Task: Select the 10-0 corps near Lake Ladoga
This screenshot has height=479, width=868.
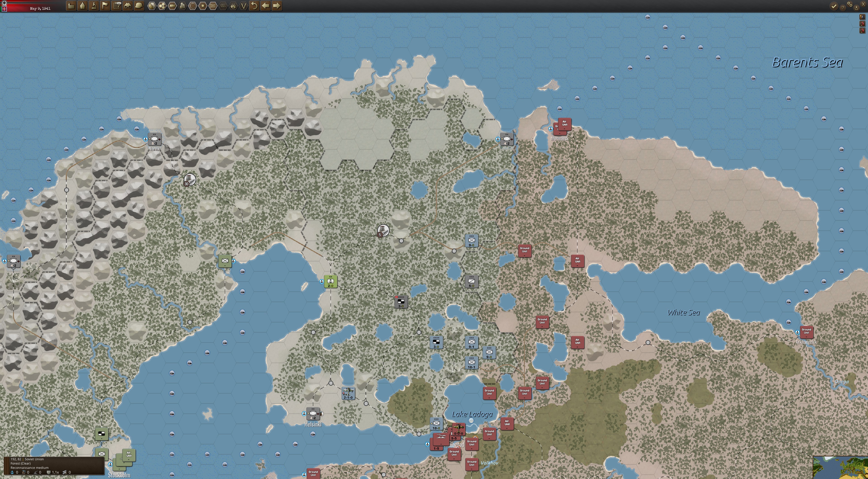Action: [436, 424]
